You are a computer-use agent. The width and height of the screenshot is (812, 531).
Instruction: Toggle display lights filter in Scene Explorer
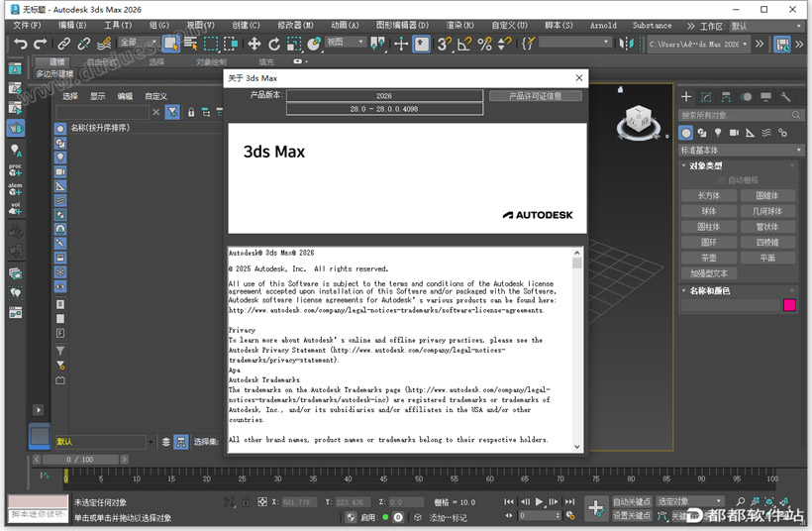click(60, 157)
